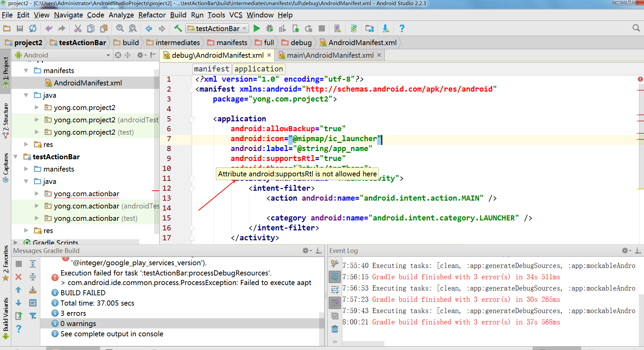Toggle Event Log balloon notifications icon
The height and width of the screenshot is (350, 644).
(x=335, y=277)
